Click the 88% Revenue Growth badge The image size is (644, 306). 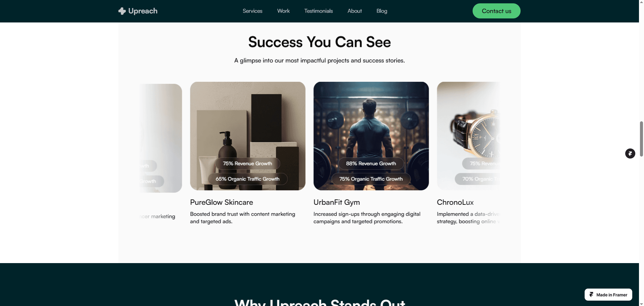[371, 164]
